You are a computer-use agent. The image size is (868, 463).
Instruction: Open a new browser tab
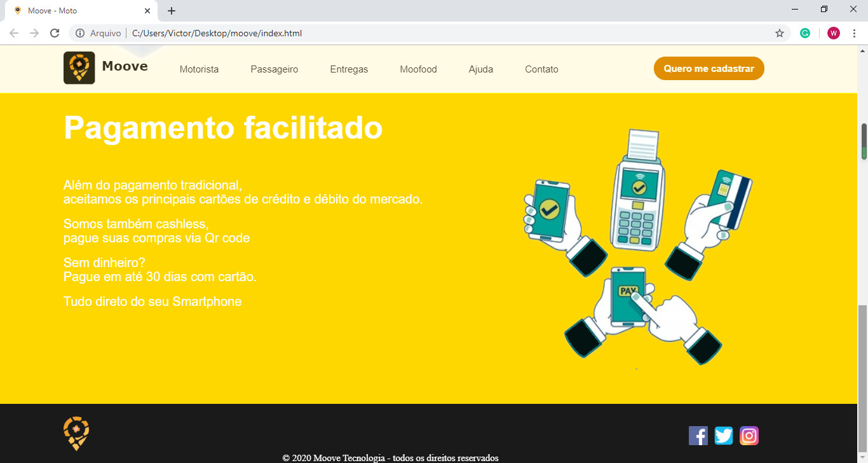[x=170, y=10]
